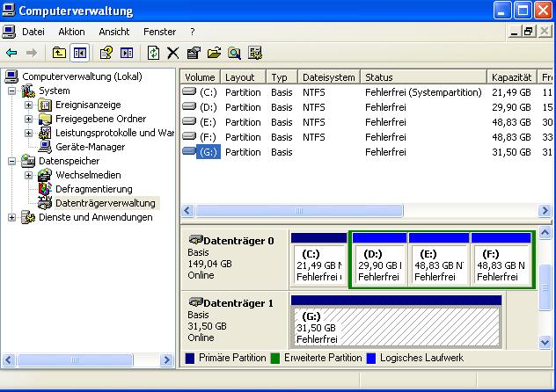The height and width of the screenshot is (392, 556).
Task: Open the Properties help sheet toolbar icon
Action: (106, 53)
